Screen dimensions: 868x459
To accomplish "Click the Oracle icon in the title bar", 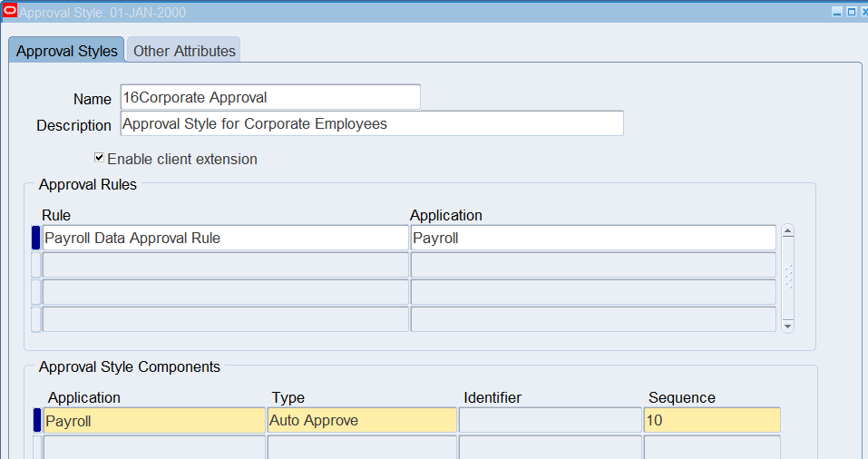I will pos(10,12).
